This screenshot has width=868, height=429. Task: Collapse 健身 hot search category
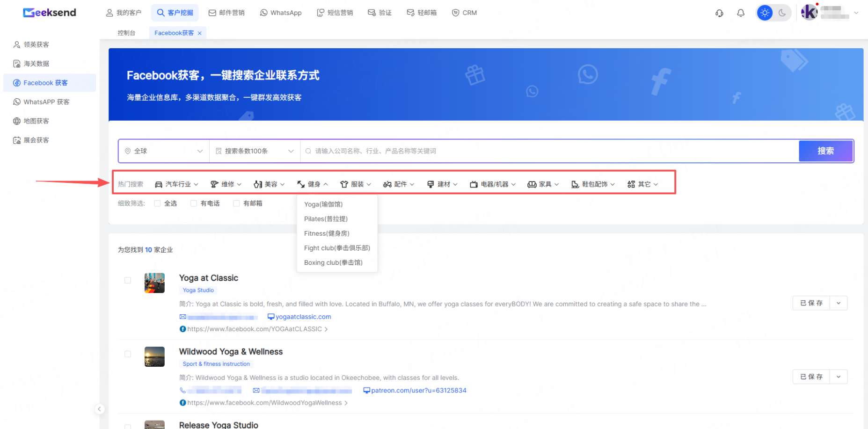[313, 184]
